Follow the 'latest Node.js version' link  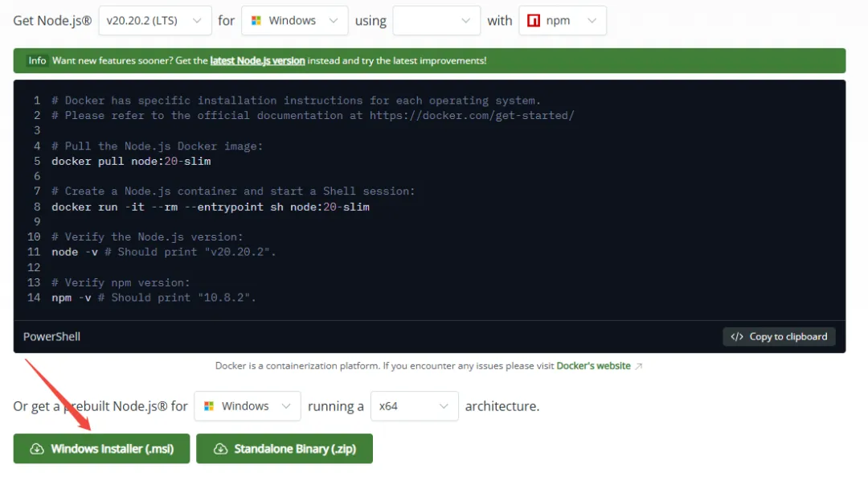pyautogui.click(x=257, y=60)
